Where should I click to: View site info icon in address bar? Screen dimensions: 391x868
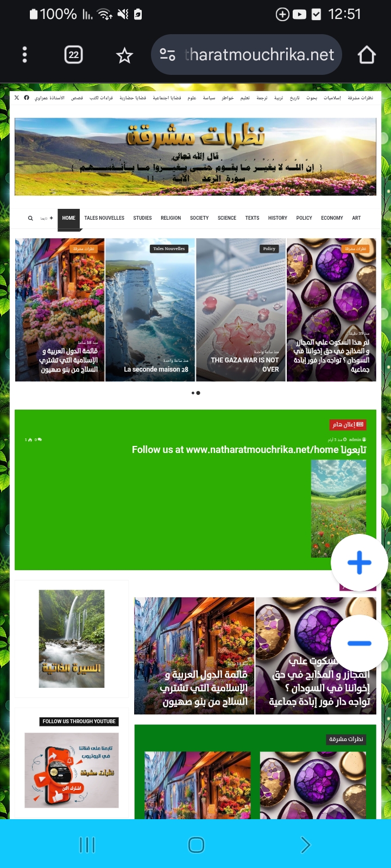click(x=167, y=55)
